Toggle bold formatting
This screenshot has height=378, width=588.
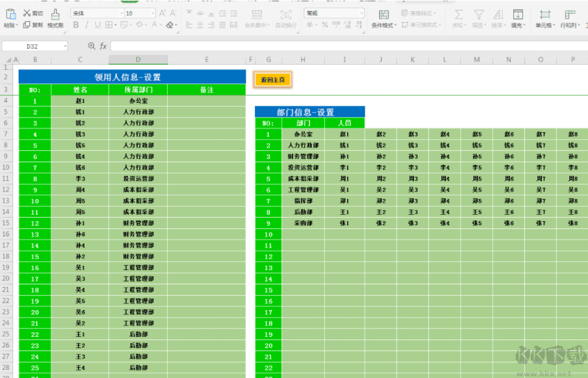(x=75, y=24)
